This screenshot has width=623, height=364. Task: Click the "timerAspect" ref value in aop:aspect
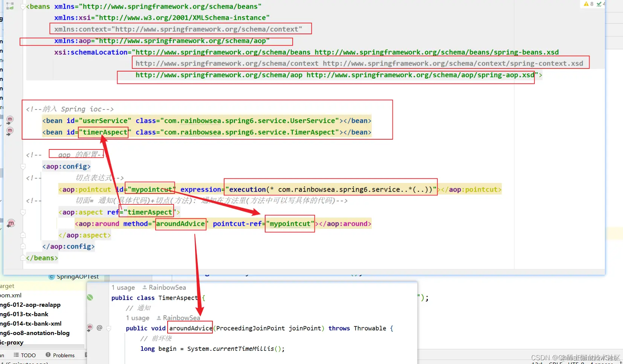(x=150, y=212)
